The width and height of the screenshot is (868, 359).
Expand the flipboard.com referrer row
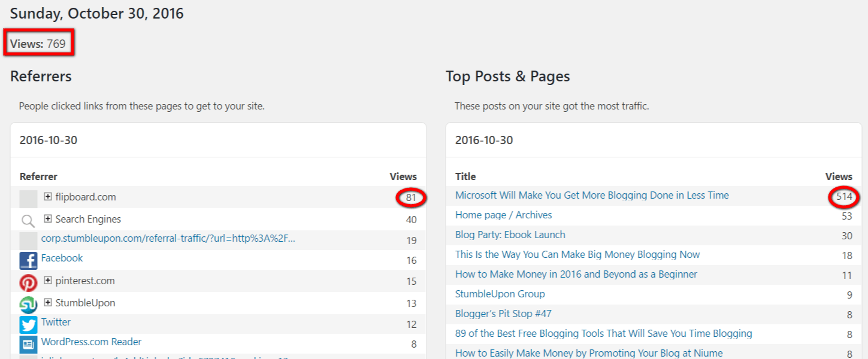pos(48,196)
